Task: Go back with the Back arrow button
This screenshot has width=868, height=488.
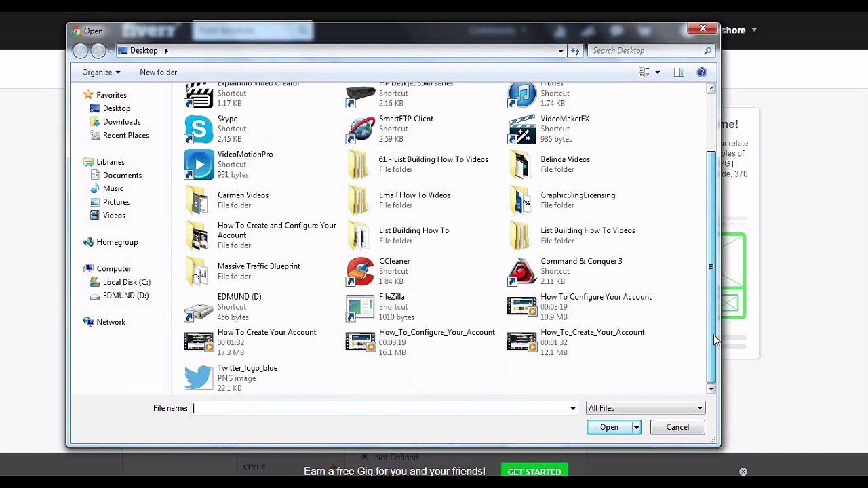Action: pyautogui.click(x=80, y=51)
